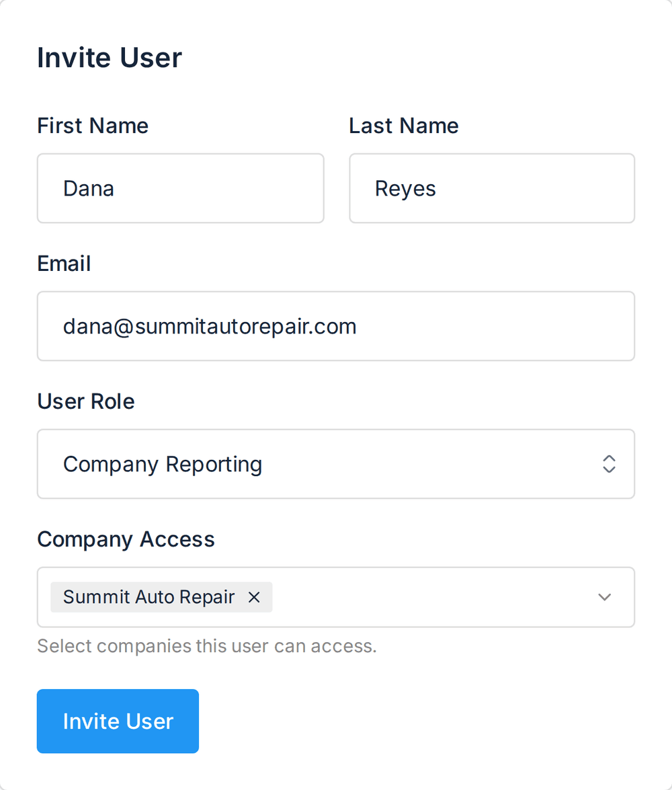Click the First Name label
Viewport: 672px width, 790px height.
93,126
